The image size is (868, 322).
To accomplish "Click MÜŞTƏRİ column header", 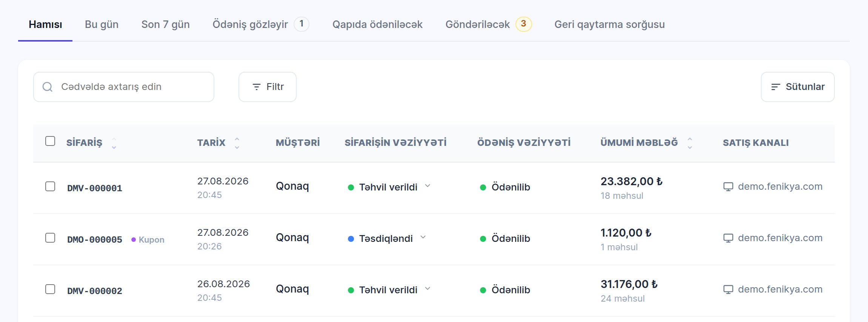I will click(298, 143).
